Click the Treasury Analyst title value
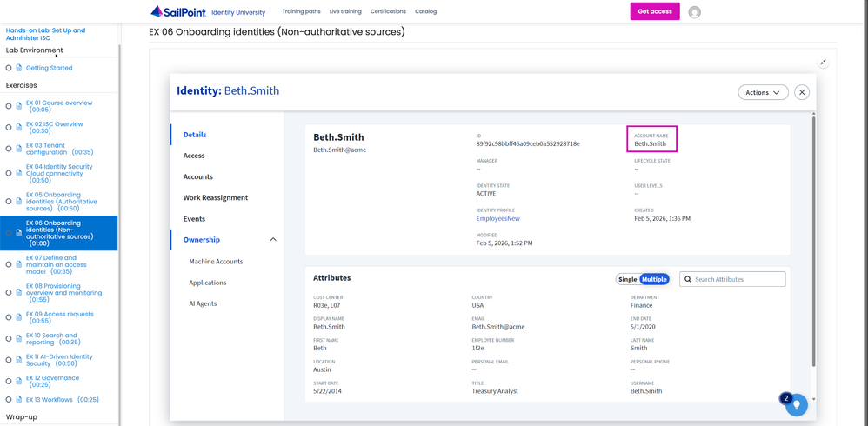Image resolution: width=868 pixels, height=426 pixels. point(495,391)
